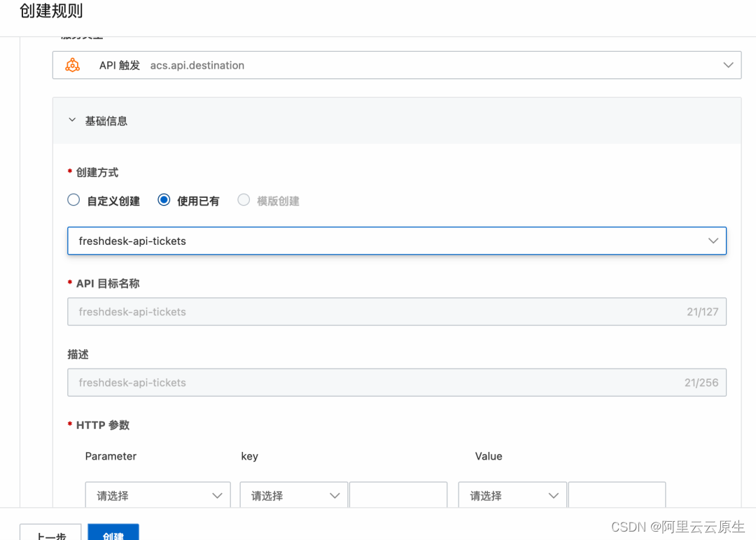Open the freshdesk-api-tickets selection dropdown
Viewport: 756px width, 540px height.
coord(397,241)
